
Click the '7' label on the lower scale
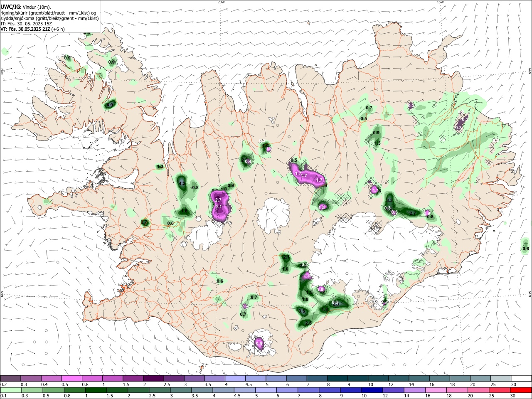pos(299,396)
